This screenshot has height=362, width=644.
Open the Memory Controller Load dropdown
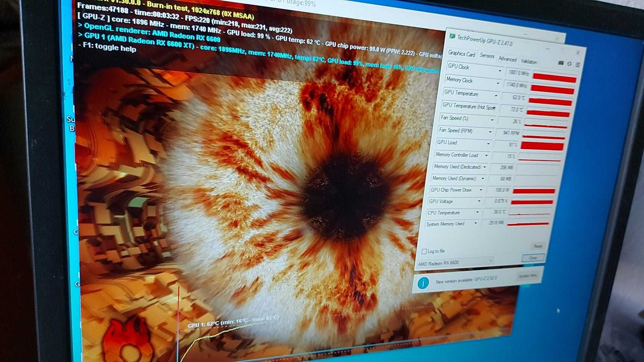point(486,156)
